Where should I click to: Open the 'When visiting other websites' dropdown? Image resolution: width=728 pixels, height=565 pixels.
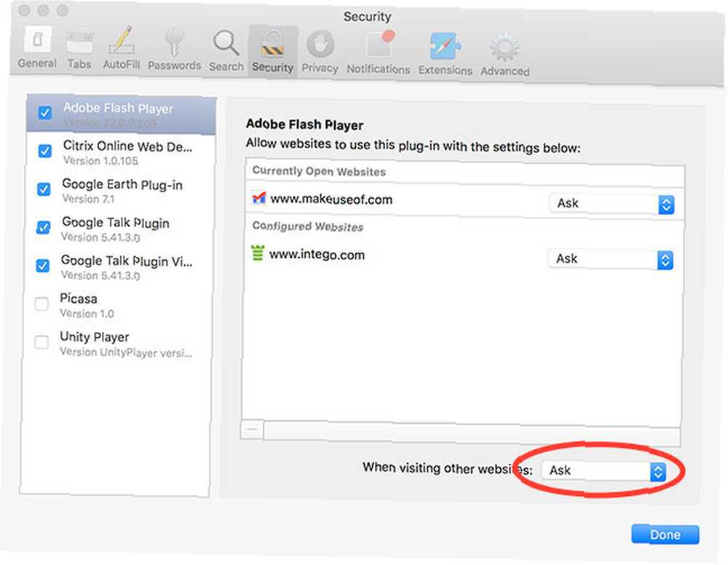[604, 471]
